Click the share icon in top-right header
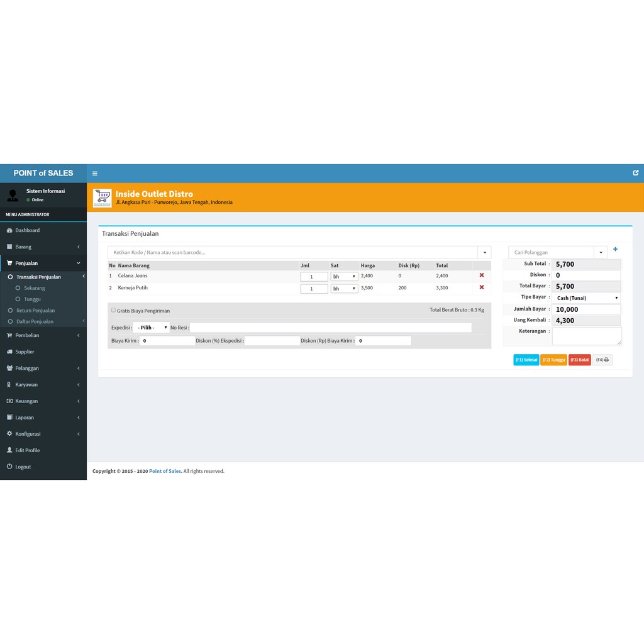The width and height of the screenshot is (644, 644). [635, 173]
